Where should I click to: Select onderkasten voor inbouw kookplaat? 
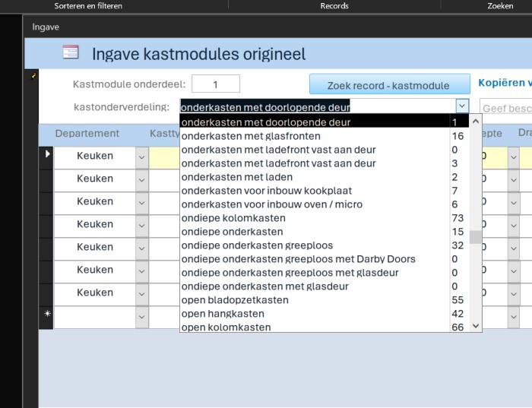[x=325, y=191]
